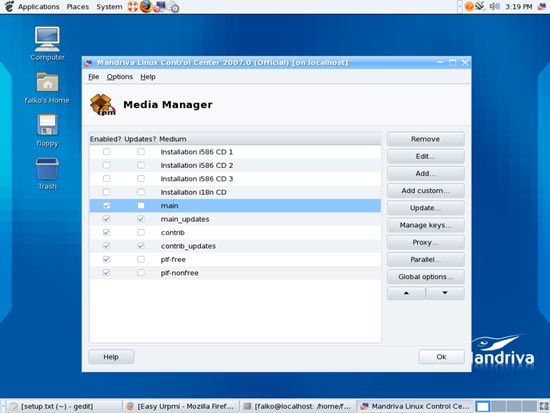Switch to the first workspace in pager
Viewport: 550px width, 413px height.
(x=483, y=406)
